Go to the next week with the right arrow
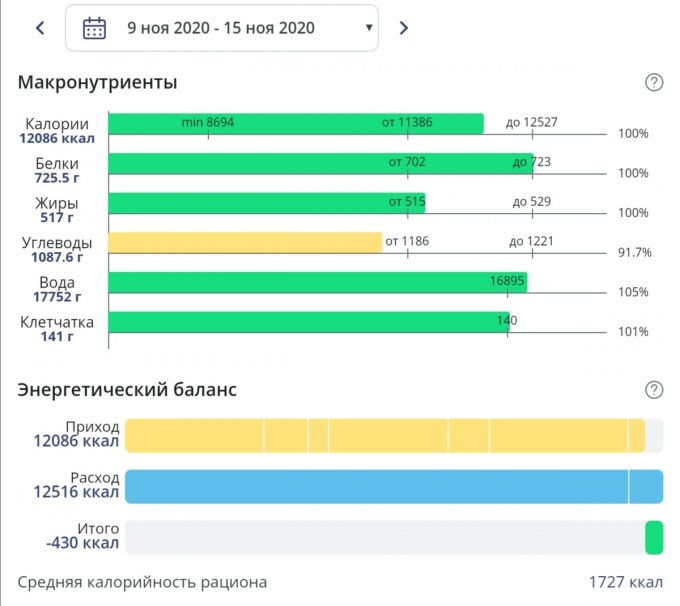 point(404,28)
